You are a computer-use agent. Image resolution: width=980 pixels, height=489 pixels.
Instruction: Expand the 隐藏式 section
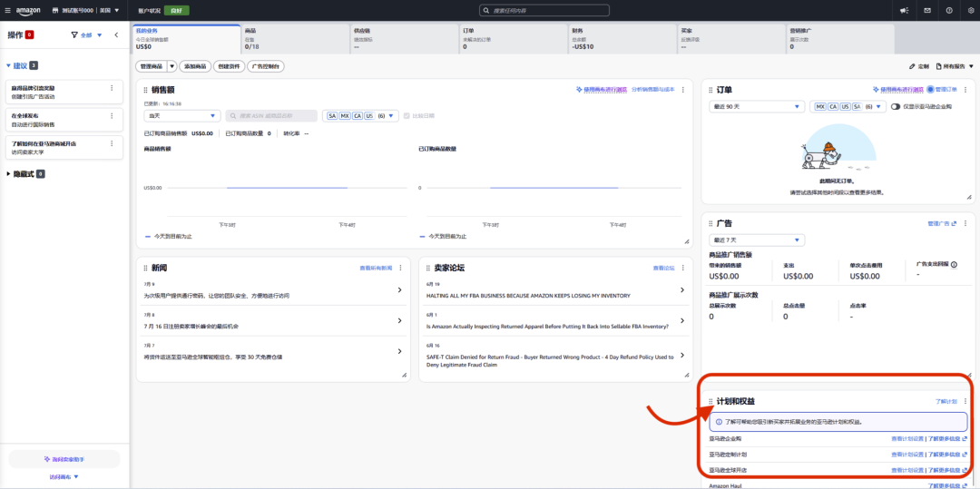click(25, 173)
